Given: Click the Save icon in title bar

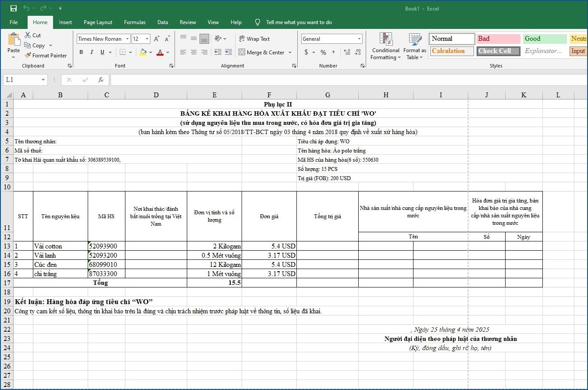Looking at the screenshot, I should pos(13,8).
